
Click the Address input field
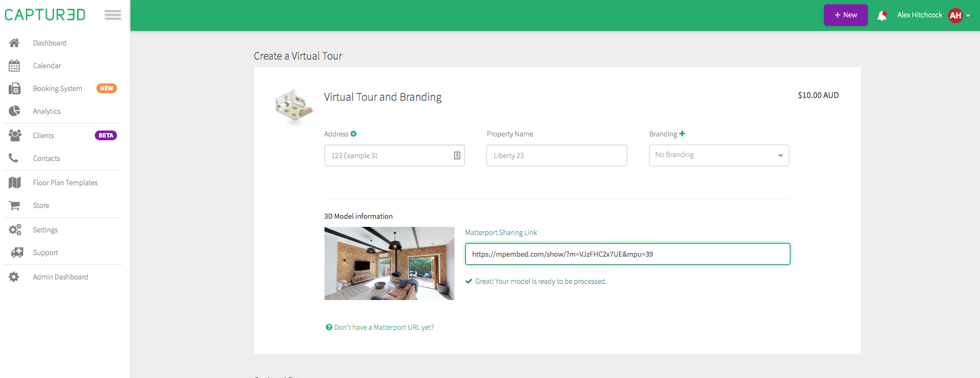pyautogui.click(x=394, y=155)
